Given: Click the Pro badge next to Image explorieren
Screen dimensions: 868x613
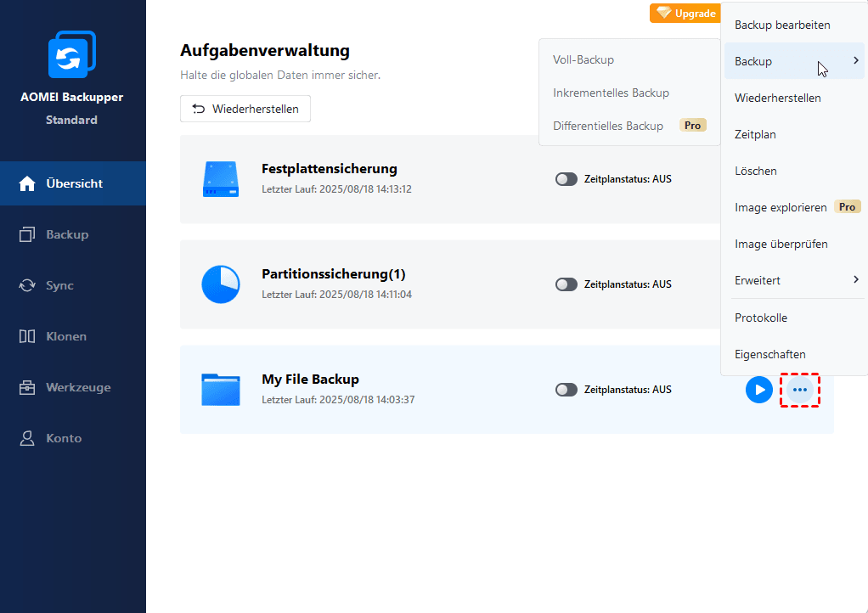Looking at the screenshot, I should (x=847, y=207).
